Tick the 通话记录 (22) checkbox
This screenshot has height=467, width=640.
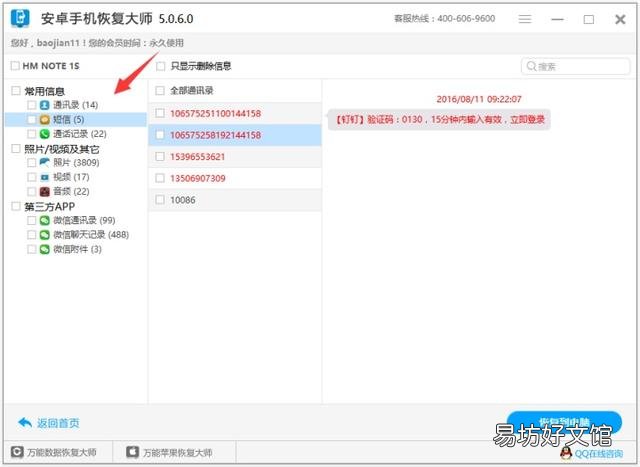31,134
